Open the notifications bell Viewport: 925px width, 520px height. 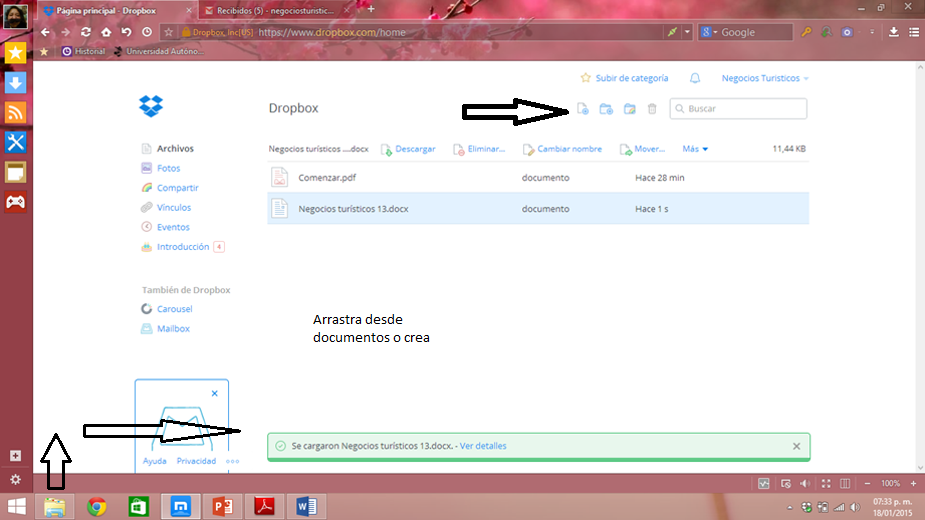(695, 78)
